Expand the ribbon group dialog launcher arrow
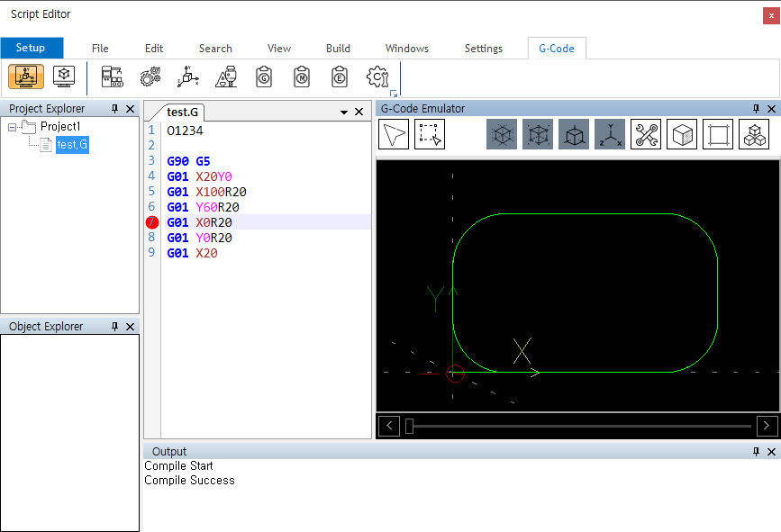Image resolution: width=781 pixels, height=532 pixels. tap(393, 94)
